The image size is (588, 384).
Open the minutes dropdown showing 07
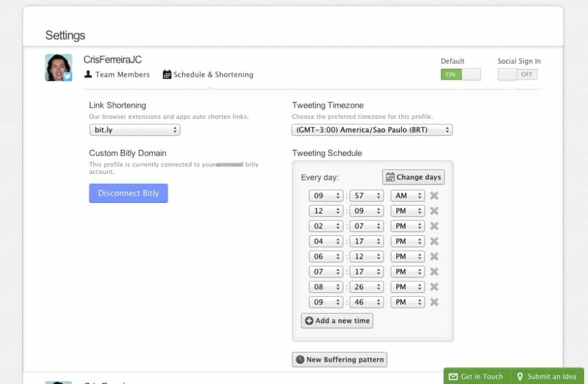pyautogui.click(x=366, y=226)
